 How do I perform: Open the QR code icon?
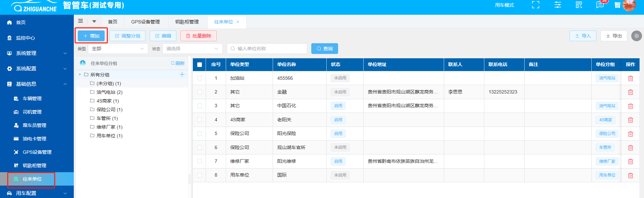(x=579, y=5)
